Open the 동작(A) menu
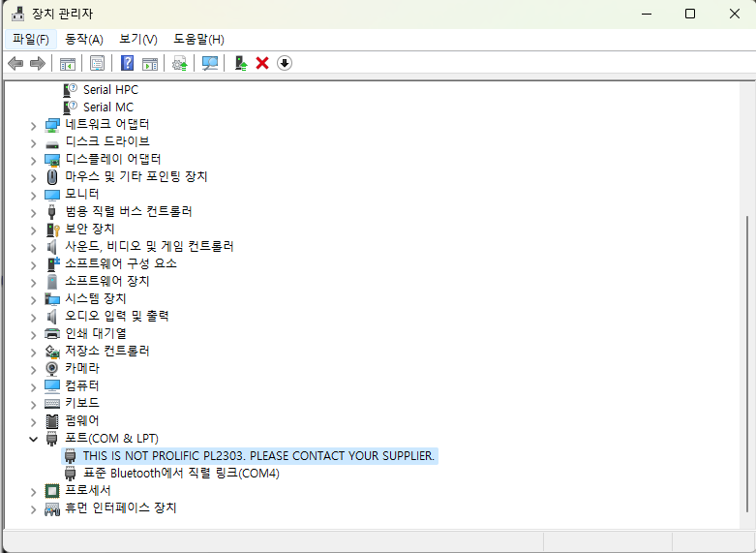756x553 pixels. click(x=84, y=39)
